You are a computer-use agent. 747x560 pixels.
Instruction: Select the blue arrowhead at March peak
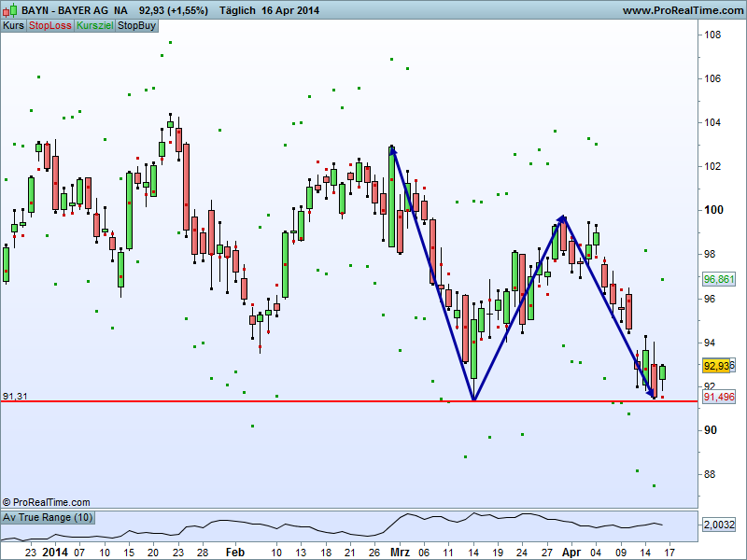pyautogui.click(x=393, y=150)
